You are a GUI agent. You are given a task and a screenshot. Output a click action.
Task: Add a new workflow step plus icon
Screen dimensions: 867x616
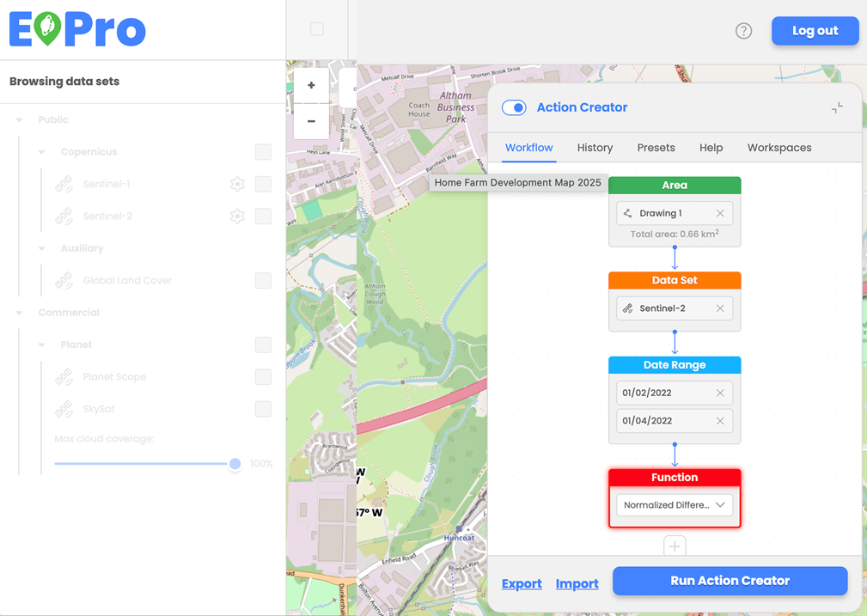click(x=675, y=546)
